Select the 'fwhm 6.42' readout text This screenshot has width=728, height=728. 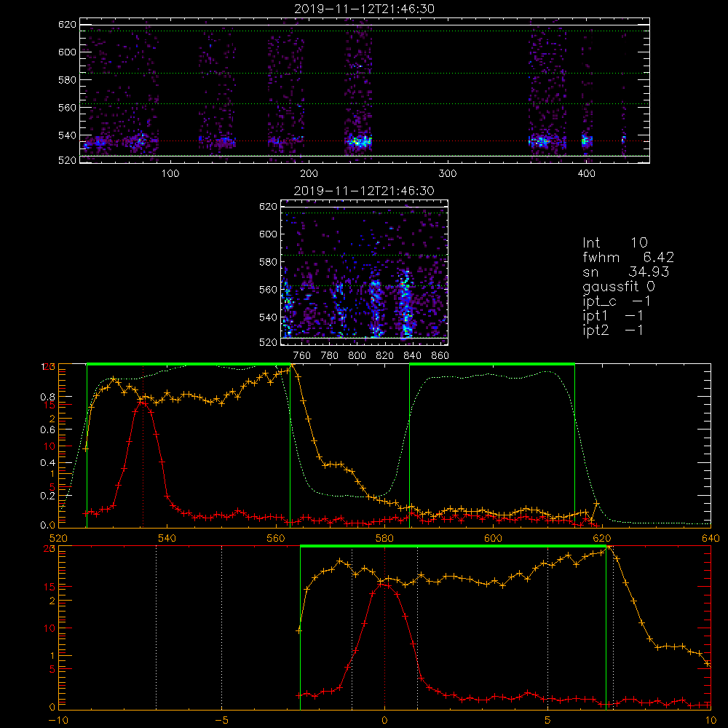(628, 257)
